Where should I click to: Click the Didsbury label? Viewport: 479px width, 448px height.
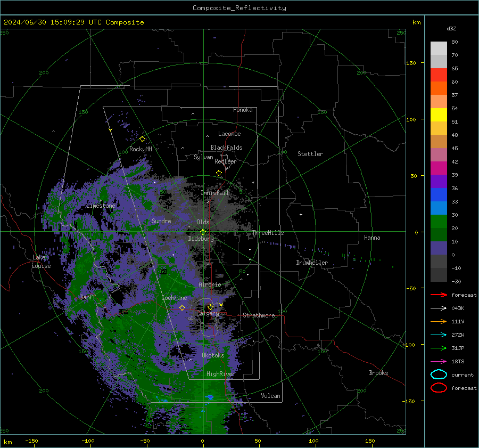(x=201, y=239)
